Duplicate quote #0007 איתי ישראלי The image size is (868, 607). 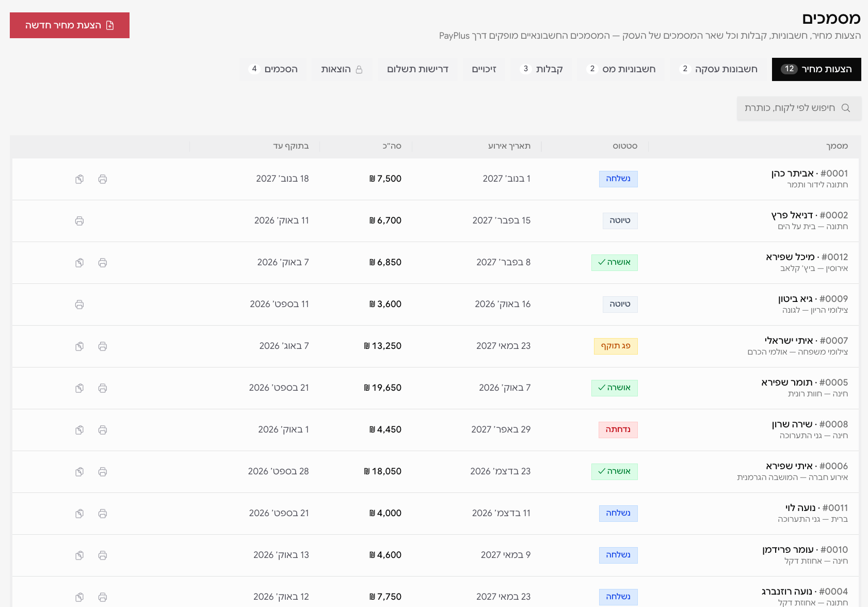79,346
